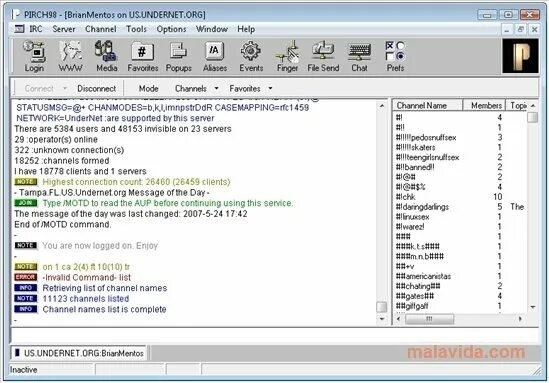Open the Prefs toolbar icon
This screenshot has height=383, width=549.
coord(395,56)
